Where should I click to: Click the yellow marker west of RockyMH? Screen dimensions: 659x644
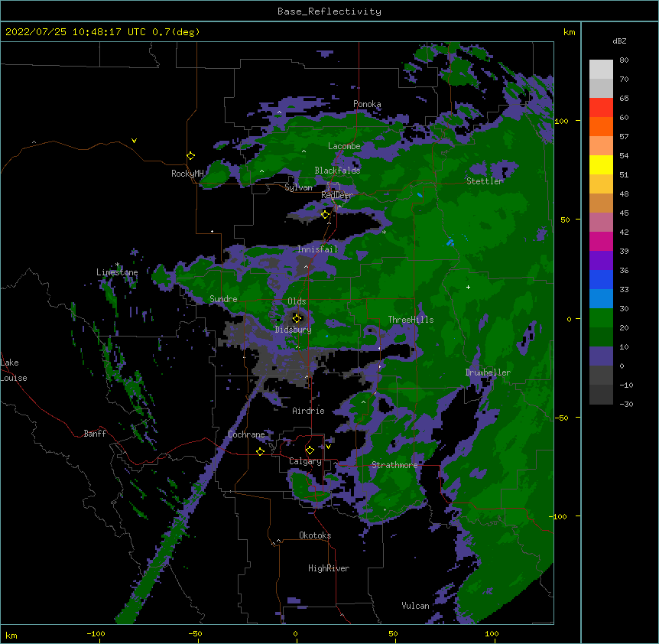(x=191, y=156)
